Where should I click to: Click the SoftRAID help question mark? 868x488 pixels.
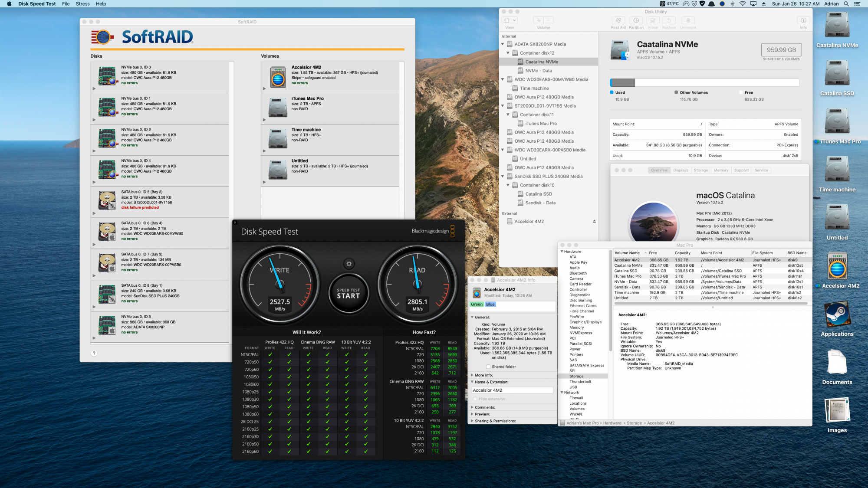[x=94, y=354]
